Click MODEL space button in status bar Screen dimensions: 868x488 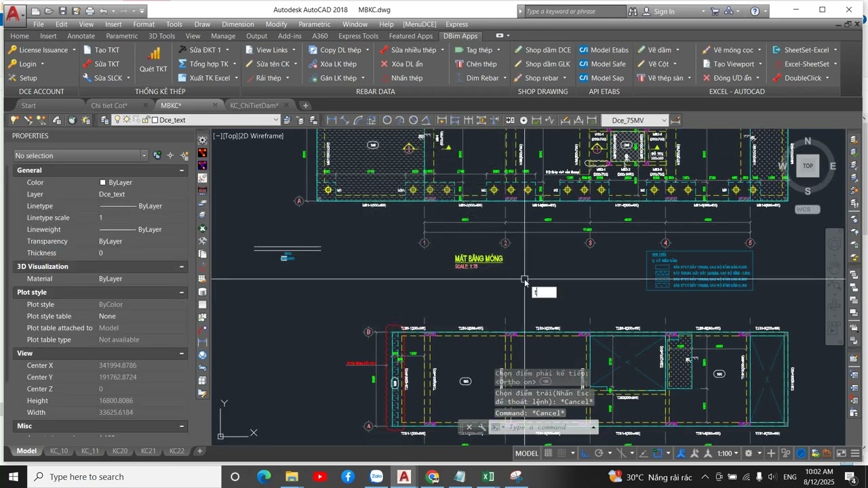click(x=527, y=453)
